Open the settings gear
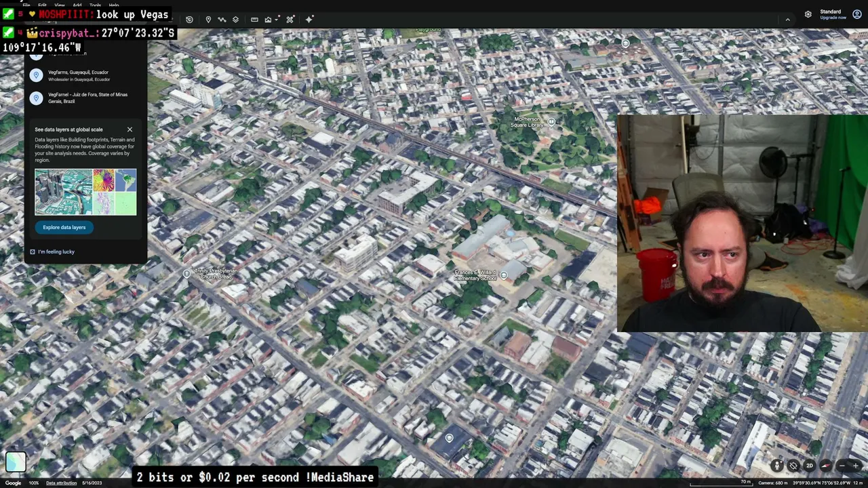This screenshot has height=488, width=868. [808, 14]
